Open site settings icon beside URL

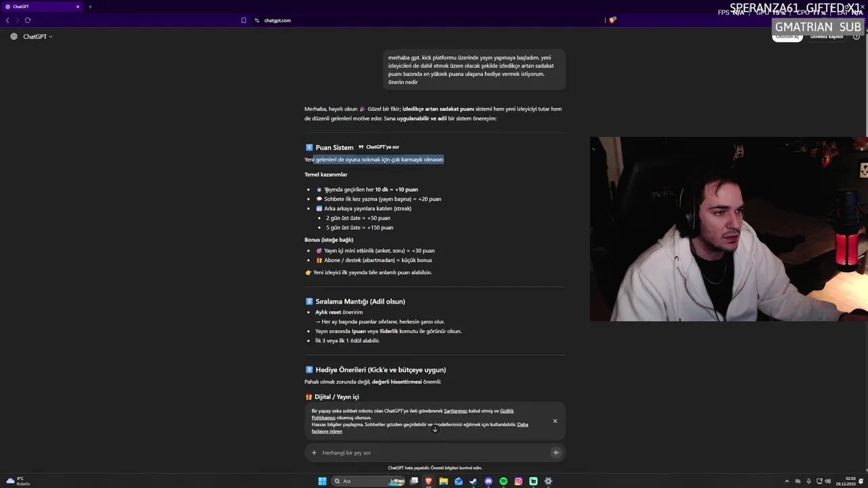(x=257, y=20)
